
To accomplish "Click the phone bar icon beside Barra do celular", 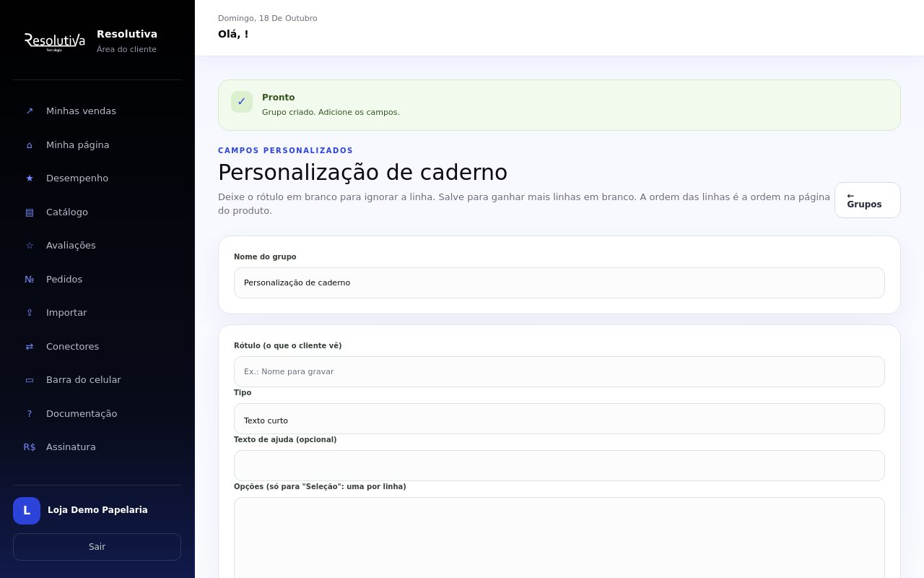I will tap(30, 380).
